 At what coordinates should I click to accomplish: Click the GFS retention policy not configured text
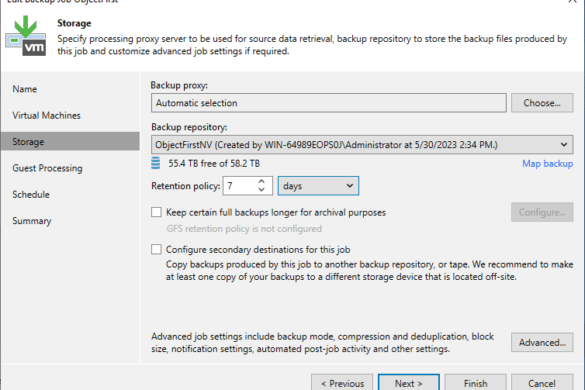pos(244,228)
